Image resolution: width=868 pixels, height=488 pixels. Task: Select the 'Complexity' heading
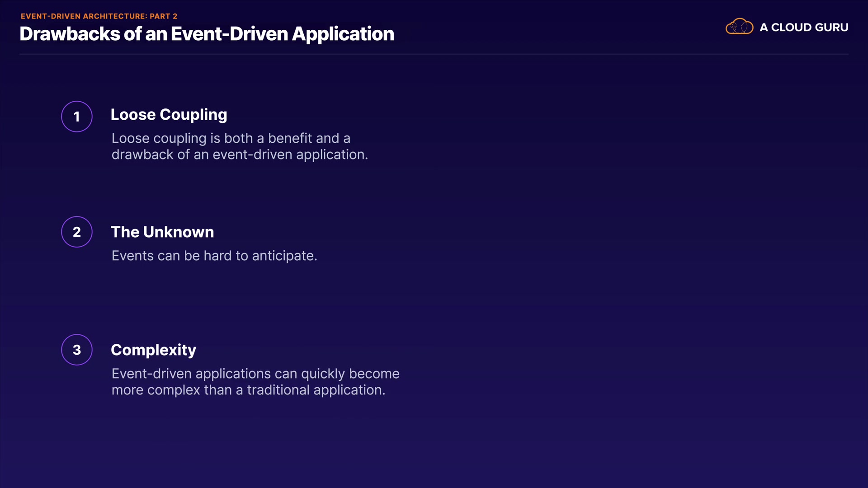(153, 350)
